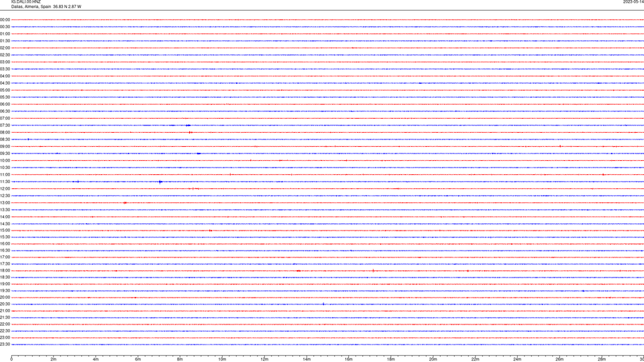The width and height of the screenshot is (644, 362).
Task: Select the 23:00 trace time label
Action: (5, 338)
